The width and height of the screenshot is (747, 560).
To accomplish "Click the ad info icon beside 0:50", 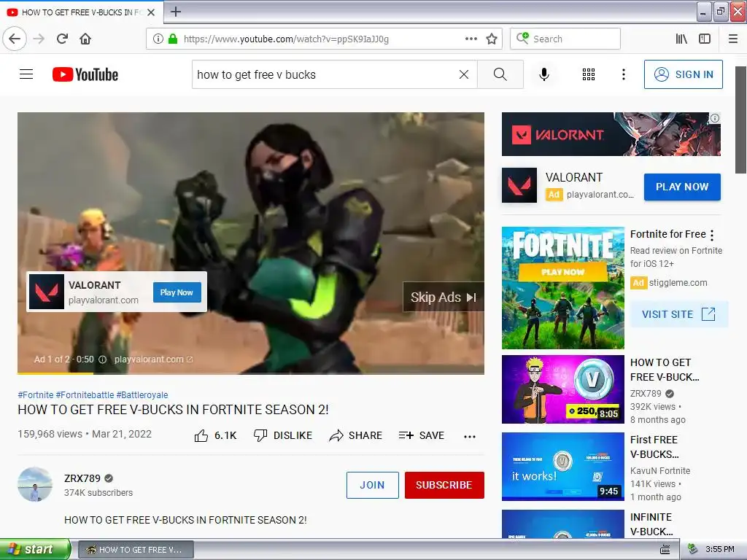I will [102, 359].
